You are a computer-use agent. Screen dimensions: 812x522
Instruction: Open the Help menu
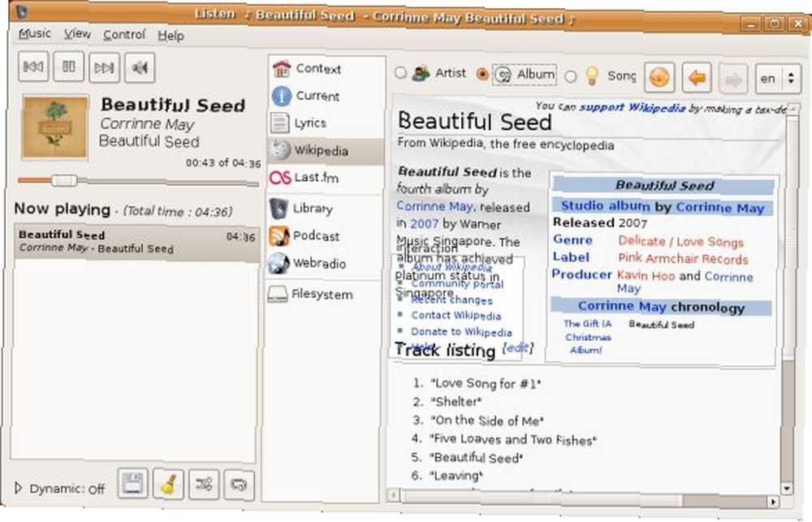point(171,36)
